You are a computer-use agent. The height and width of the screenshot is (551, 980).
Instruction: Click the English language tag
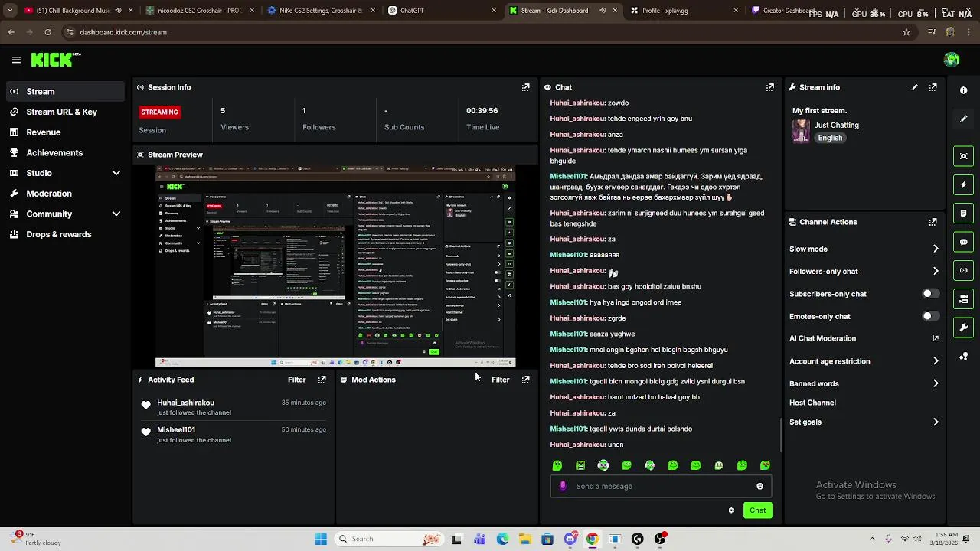pyautogui.click(x=830, y=138)
